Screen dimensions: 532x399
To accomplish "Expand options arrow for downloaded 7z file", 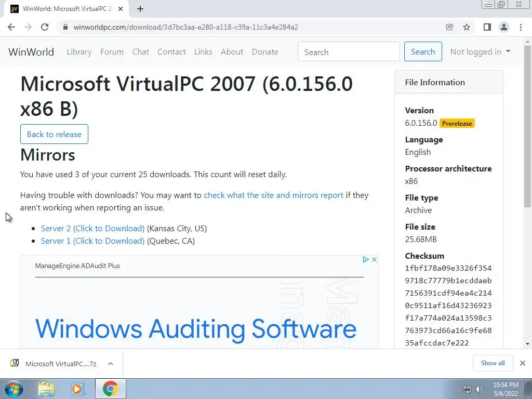I will [111, 364].
